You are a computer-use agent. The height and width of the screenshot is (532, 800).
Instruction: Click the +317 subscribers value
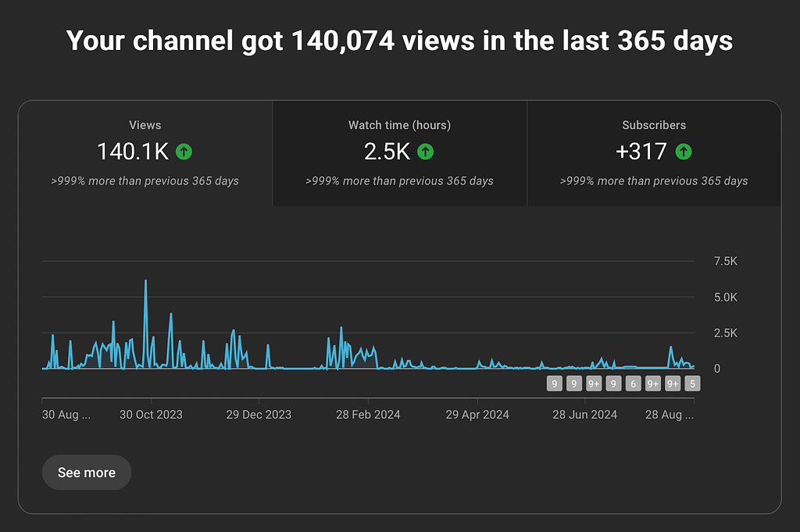[641, 152]
